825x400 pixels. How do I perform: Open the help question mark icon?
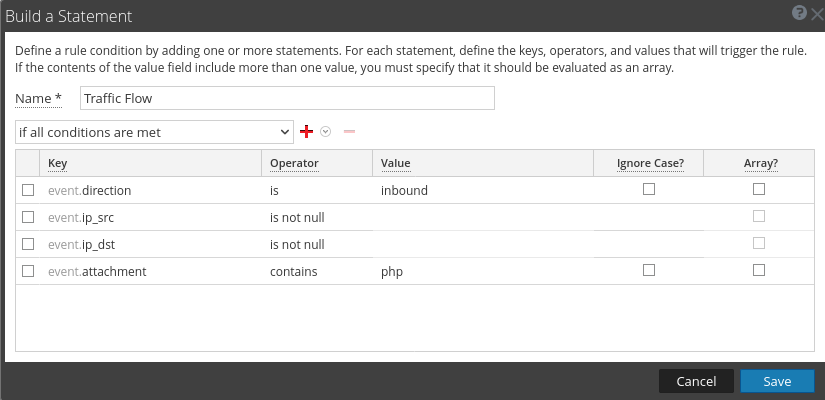point(799,12)
